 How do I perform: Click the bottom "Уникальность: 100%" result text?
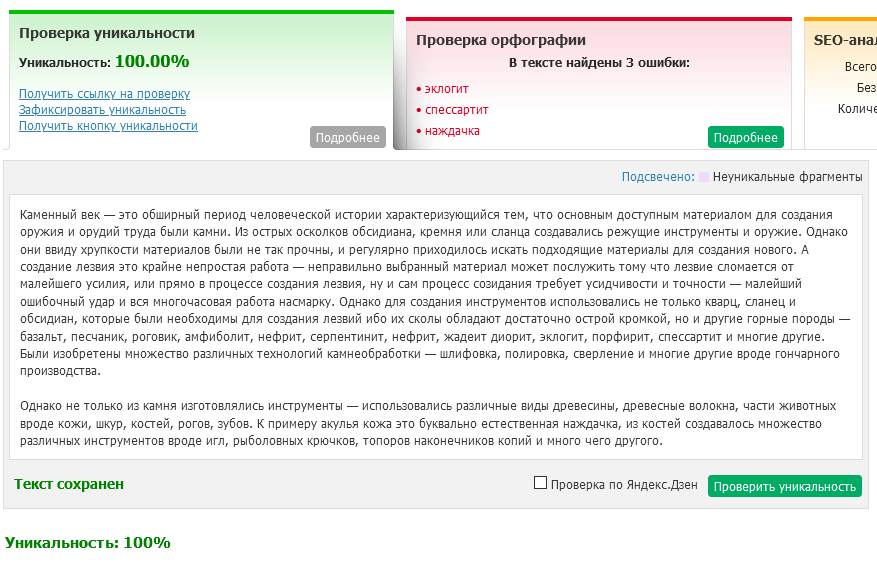point(88,543)
